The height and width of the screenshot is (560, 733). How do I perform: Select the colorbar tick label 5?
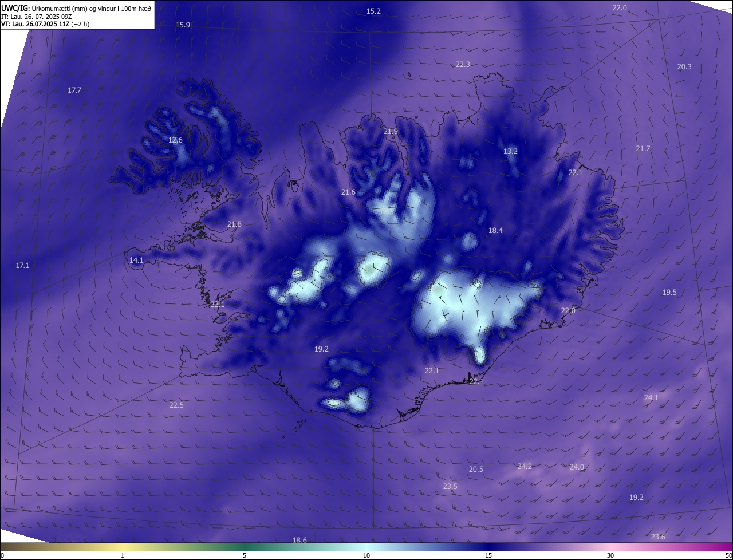coord(245,555)
